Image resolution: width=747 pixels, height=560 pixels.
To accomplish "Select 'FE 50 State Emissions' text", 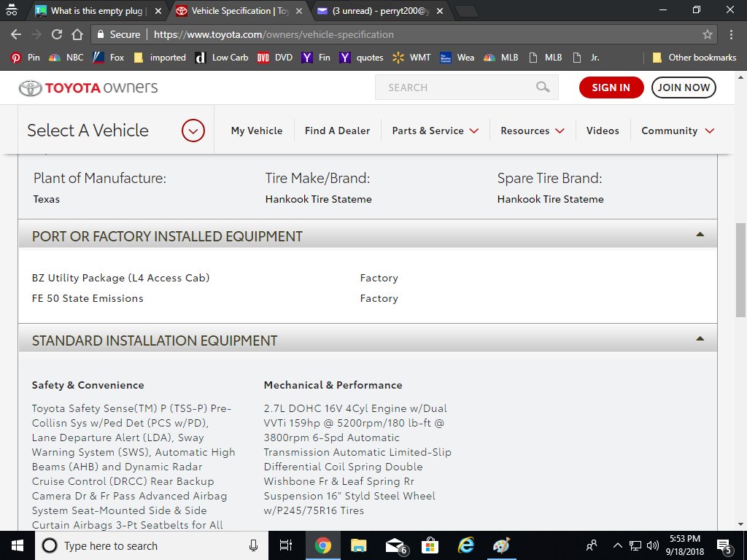I will click(88, 298).
